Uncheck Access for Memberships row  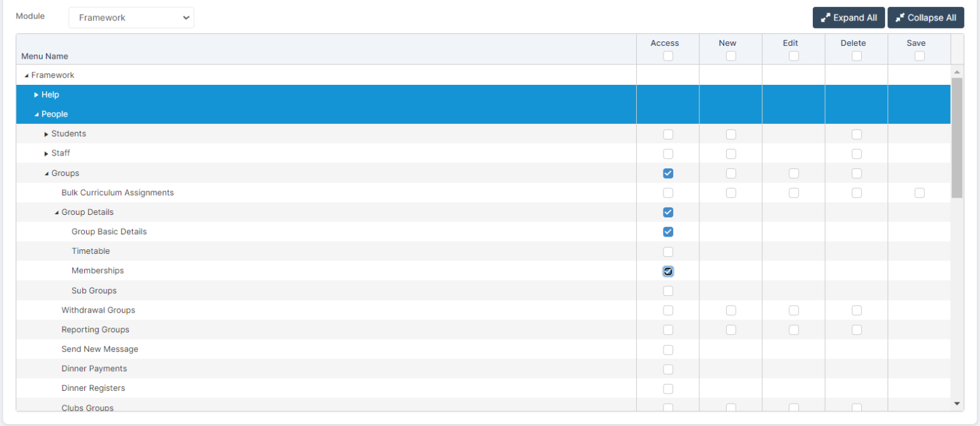[668, 271]
